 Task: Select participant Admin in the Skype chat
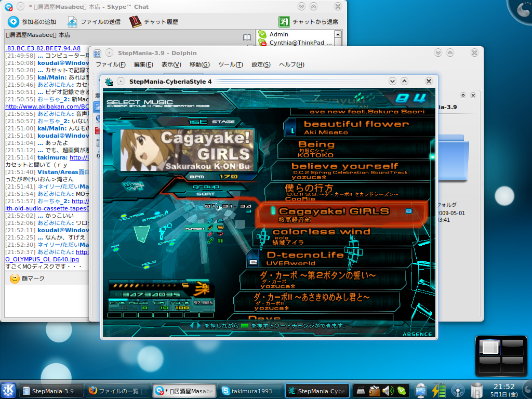point(278,34)
